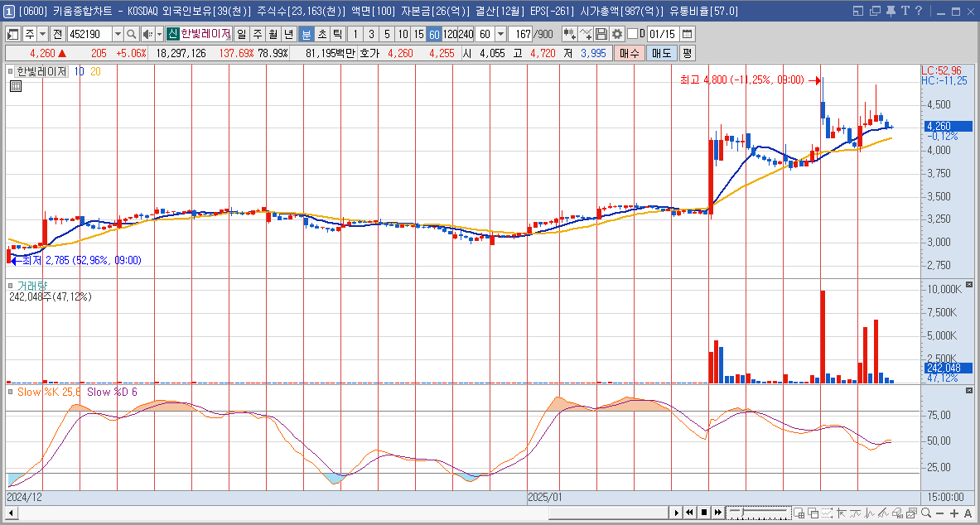Click the 매수 buy button
The image size is (980, 525).
(629, 53)
